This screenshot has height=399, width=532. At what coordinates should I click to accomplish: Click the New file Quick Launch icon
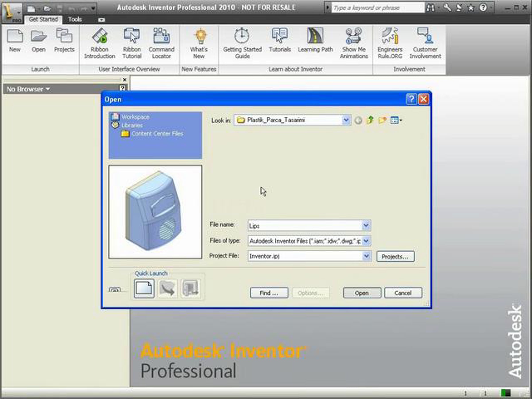click(144, 288)
